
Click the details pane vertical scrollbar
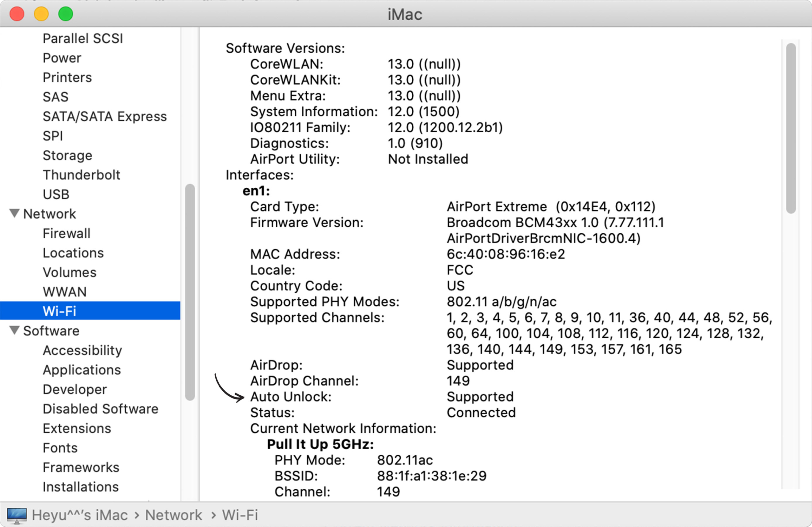pos(791,128)
